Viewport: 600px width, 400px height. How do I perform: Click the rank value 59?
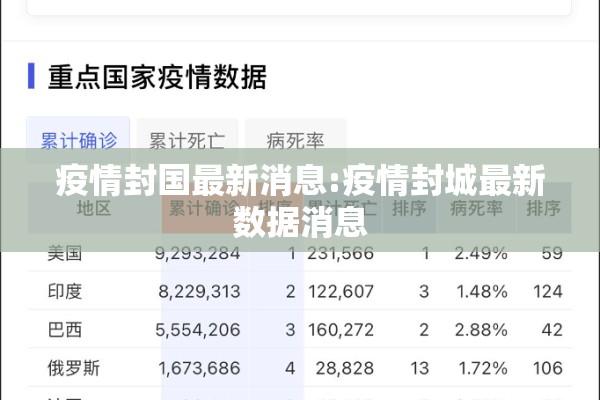click(552, 253)
